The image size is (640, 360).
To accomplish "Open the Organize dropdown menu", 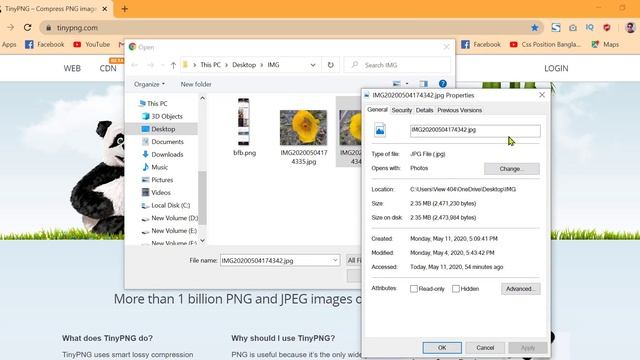I will [149, 84].
